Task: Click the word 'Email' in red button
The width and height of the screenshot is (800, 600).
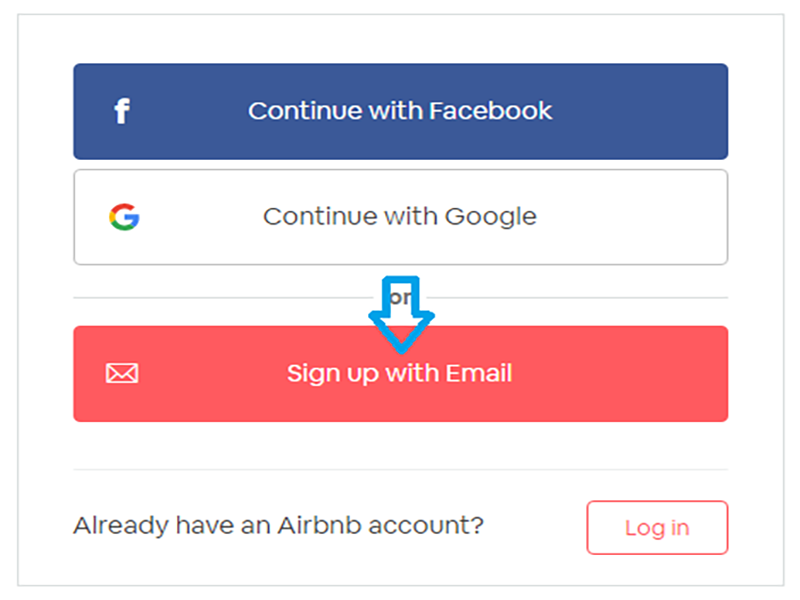Action: [478, 374]
